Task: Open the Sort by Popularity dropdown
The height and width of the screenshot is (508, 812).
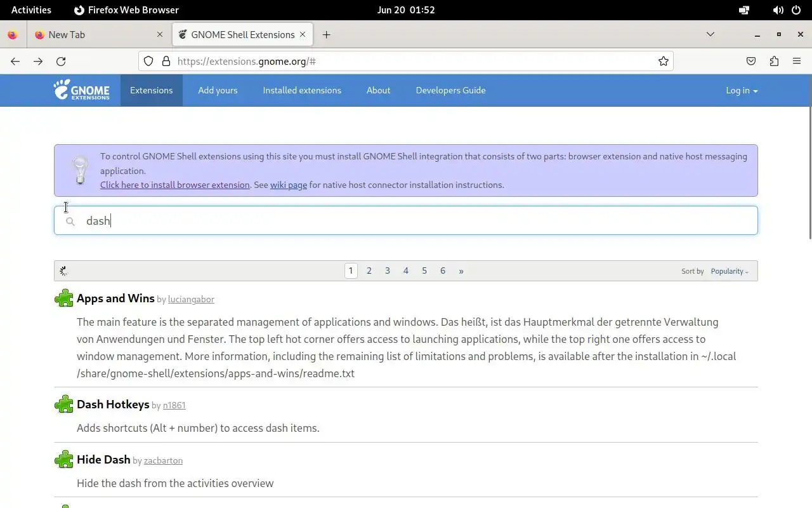Action: (x=730, y=271)
